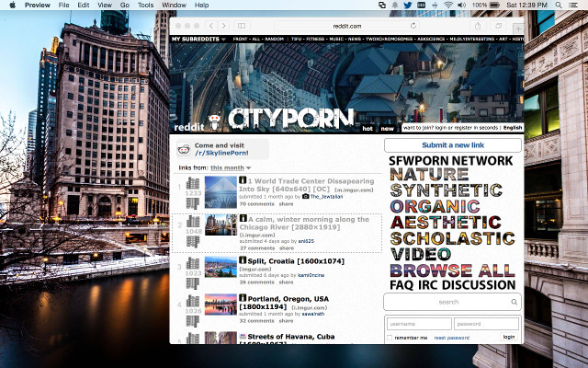Open the Help menu
The height and width of the screenshot is (368, 588).
(201, 5)
